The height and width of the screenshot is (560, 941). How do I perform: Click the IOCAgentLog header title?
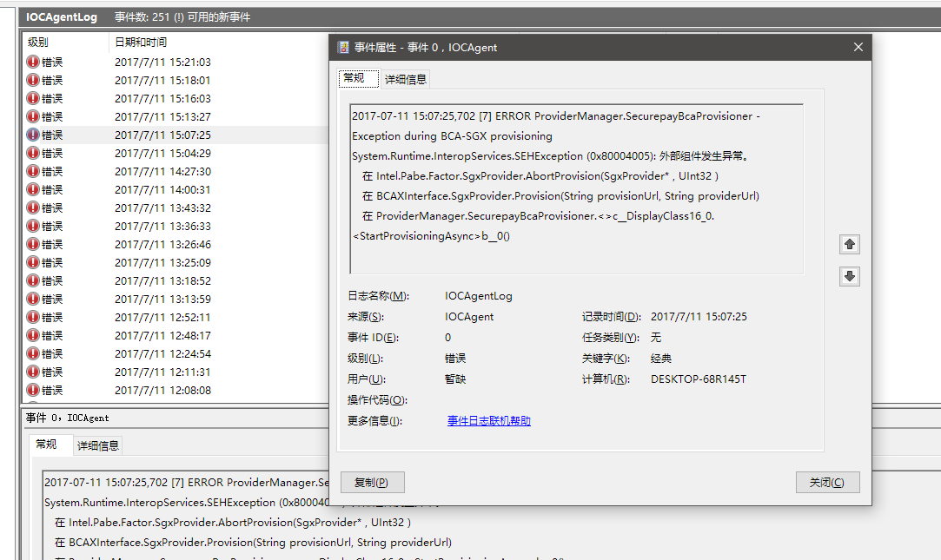point(61,16)
